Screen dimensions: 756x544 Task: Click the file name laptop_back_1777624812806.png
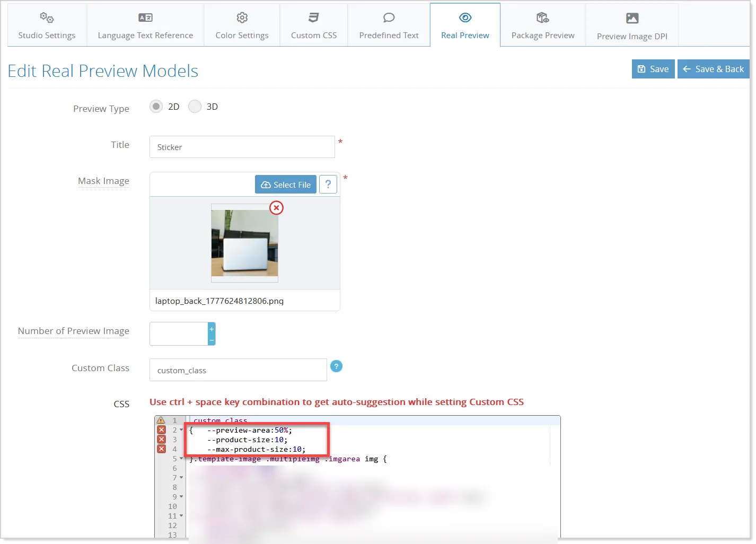[219, 301]
